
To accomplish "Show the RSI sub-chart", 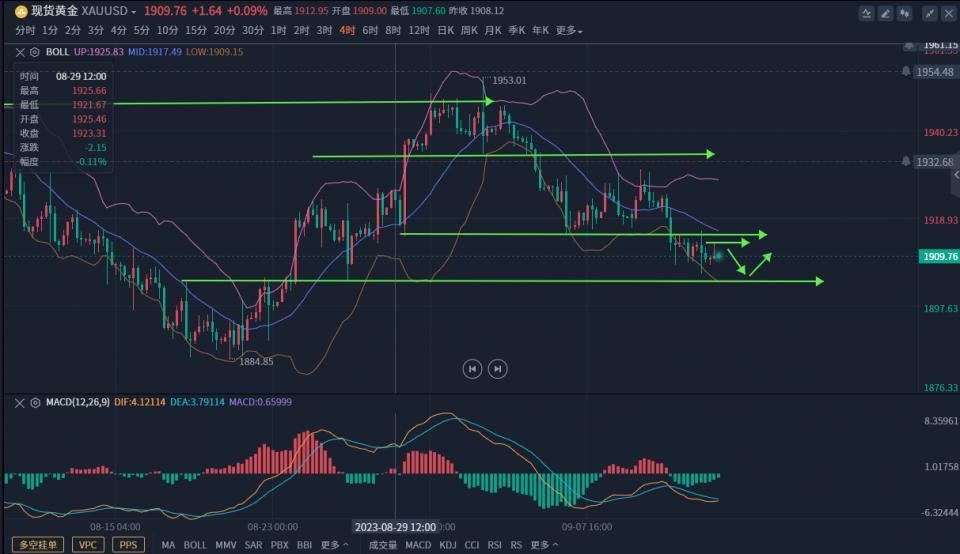I will (x=495, y=545).
